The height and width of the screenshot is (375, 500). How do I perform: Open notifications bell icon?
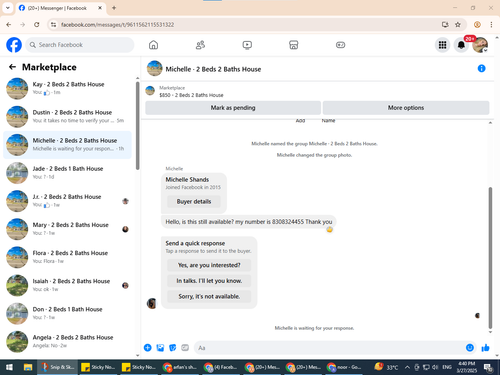pyautogui.click(x=461, y=45)
